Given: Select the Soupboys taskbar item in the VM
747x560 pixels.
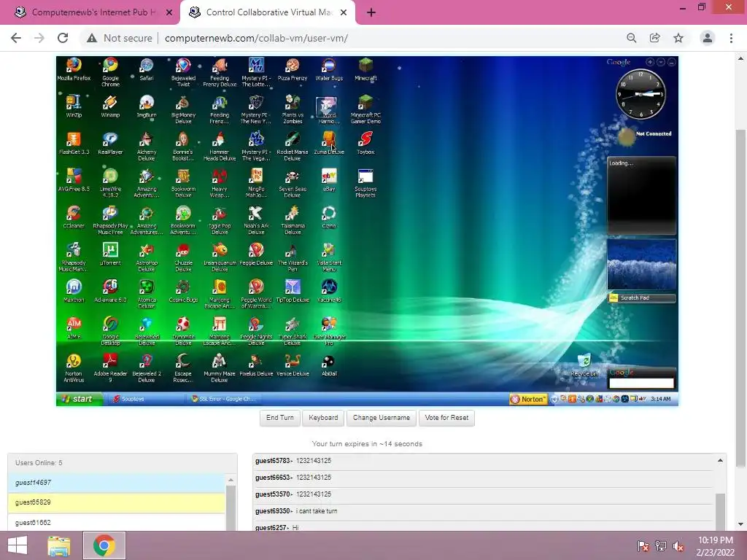Looking at the screenshot, I should click(x=144, y=399).
